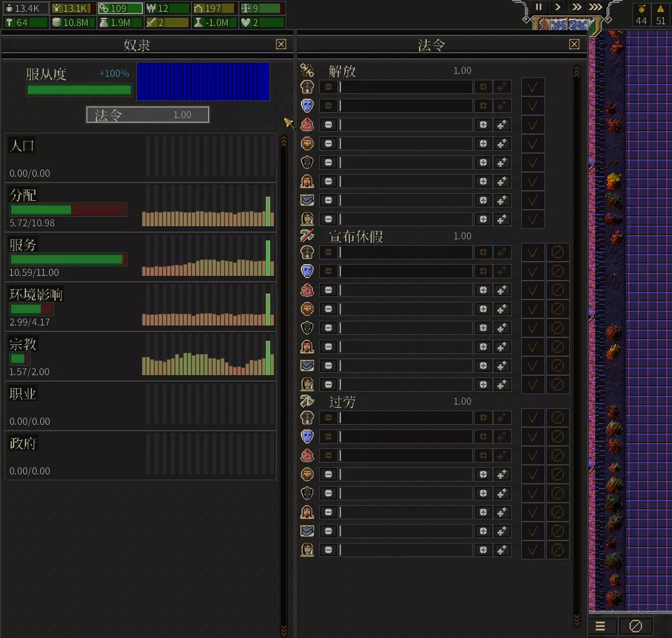Screen dimensions: 672x638
Task: Maximize 解放 for the dark-masked race
Action: [502, 162]
